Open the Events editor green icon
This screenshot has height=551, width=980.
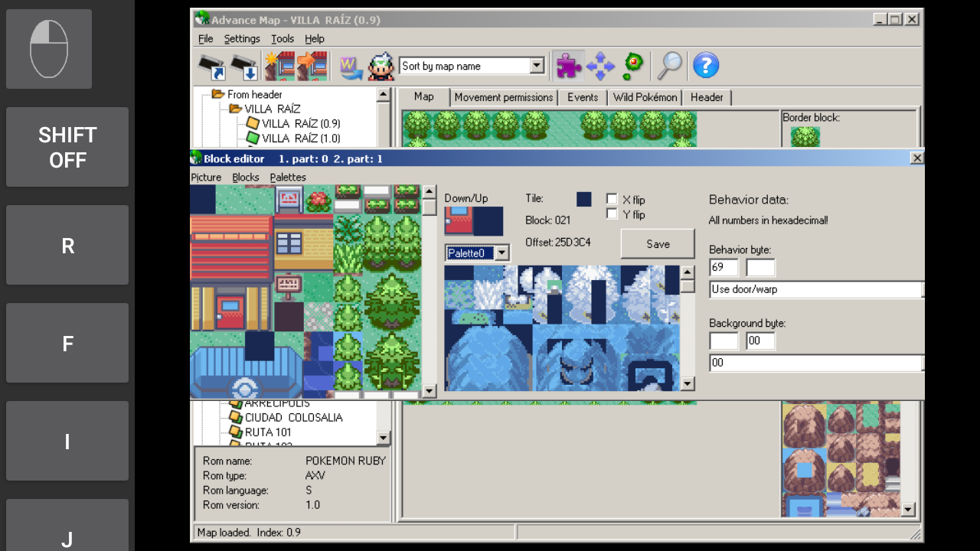point(632,66)
